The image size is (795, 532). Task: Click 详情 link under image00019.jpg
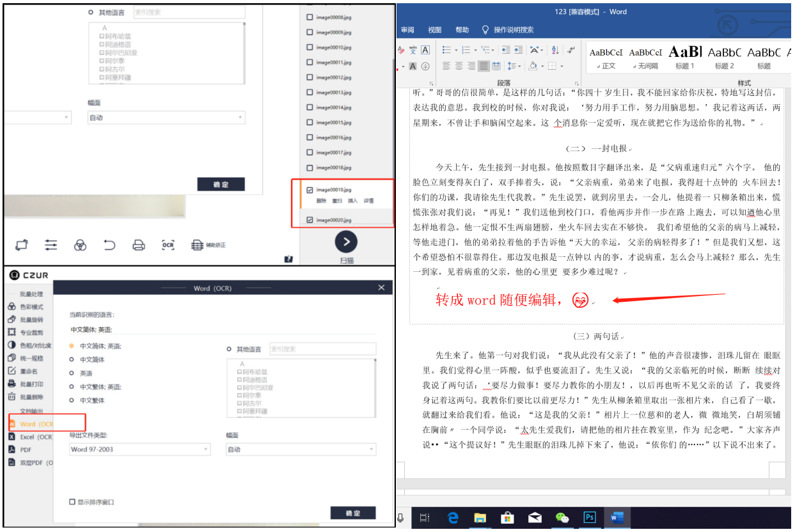pyautogui.click(x=368, y=201)
